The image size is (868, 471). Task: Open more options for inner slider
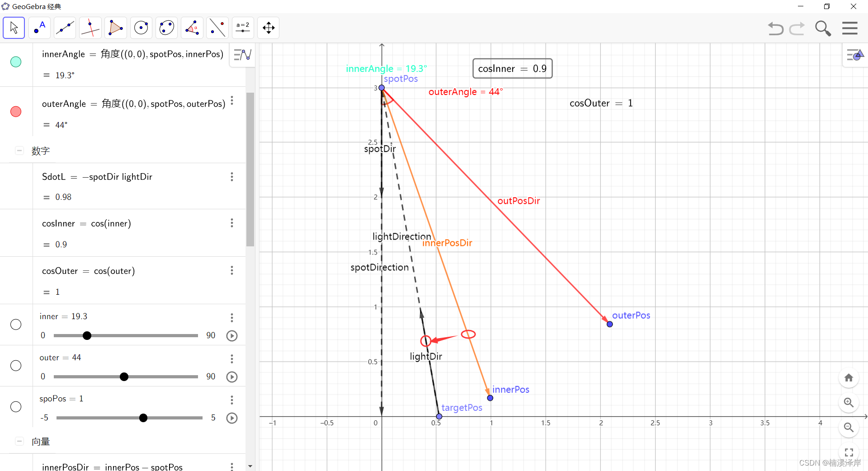232,318
